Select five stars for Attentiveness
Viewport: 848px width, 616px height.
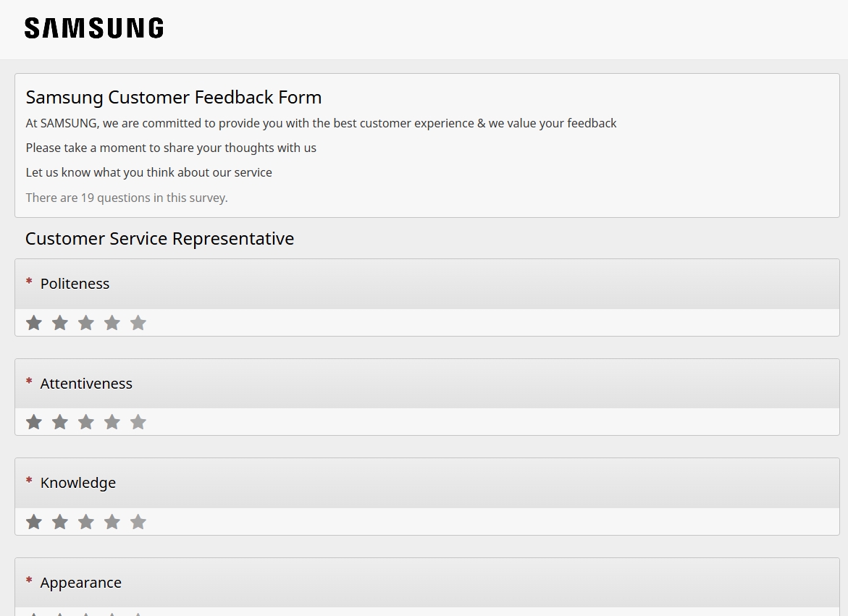point(138,422)
